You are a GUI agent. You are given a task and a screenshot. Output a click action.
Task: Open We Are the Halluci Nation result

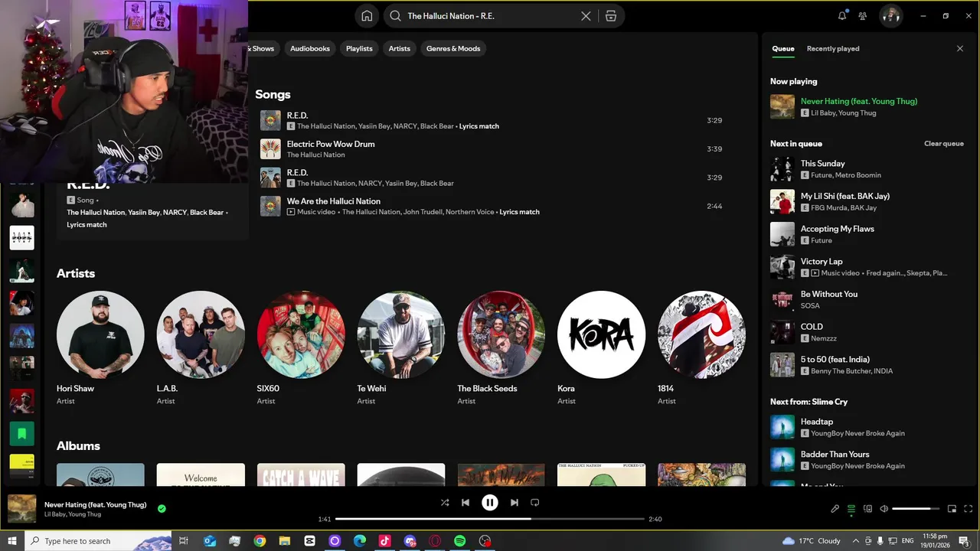[492, 206]
